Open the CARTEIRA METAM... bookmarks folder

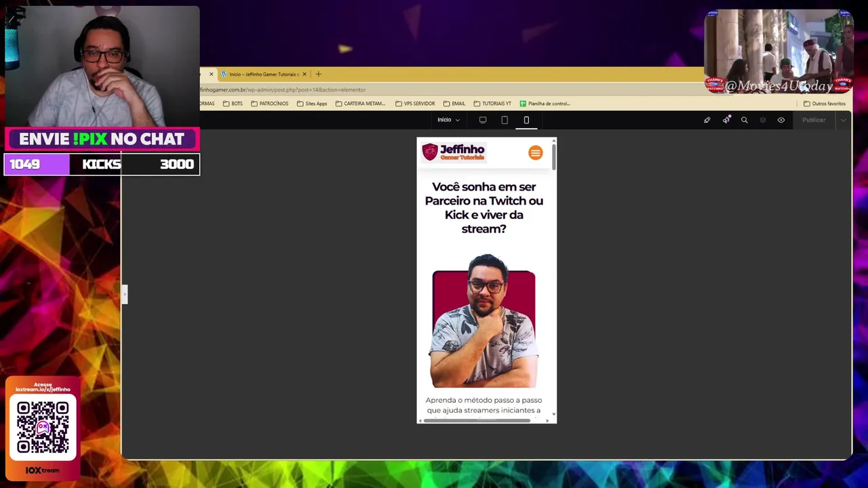click(x=360, y=104)
